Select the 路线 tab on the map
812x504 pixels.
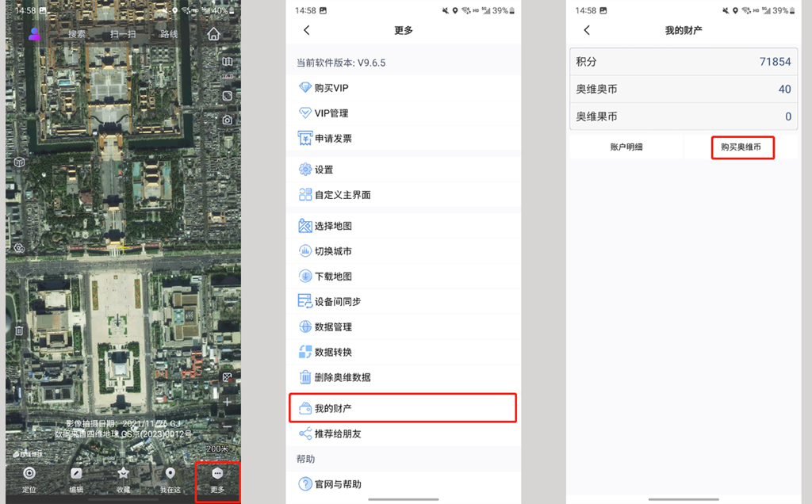pos(169,34)
